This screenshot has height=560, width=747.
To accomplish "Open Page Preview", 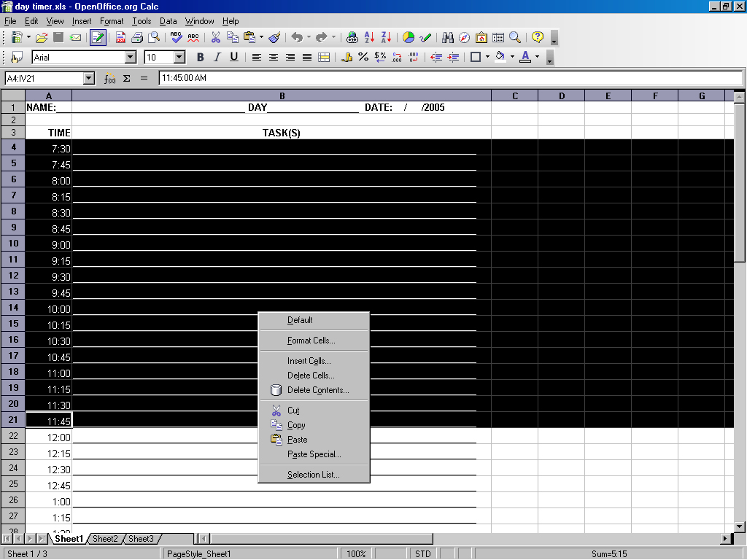I will pyautogui.click(x=154, y=38).
